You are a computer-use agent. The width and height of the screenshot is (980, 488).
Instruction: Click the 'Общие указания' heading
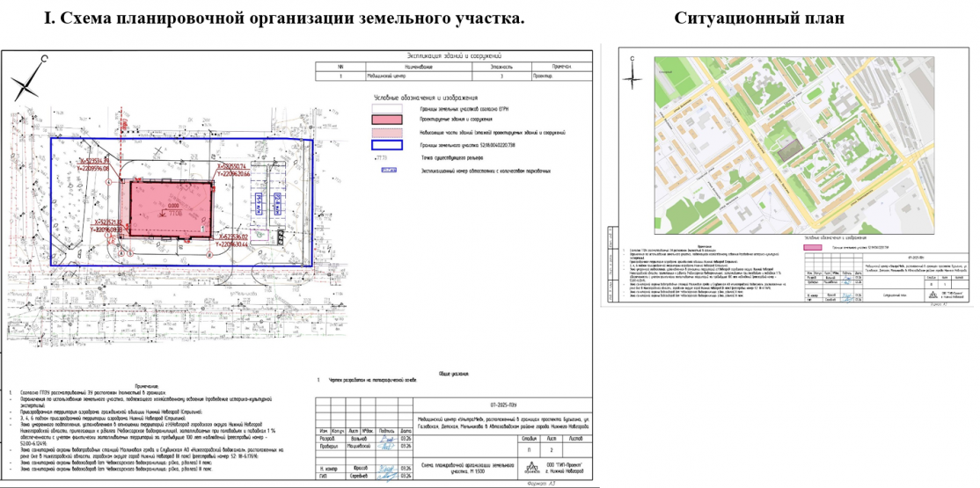pos(452,374)
